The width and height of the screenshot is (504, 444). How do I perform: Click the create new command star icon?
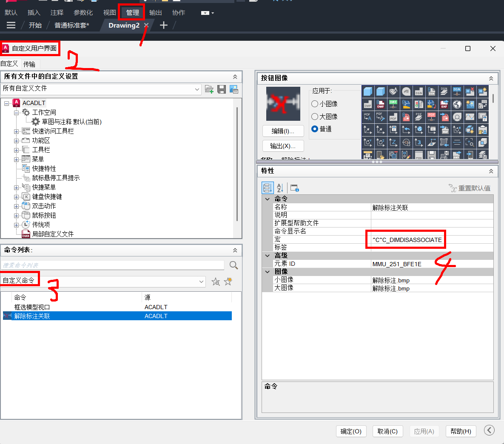[228, 281]
